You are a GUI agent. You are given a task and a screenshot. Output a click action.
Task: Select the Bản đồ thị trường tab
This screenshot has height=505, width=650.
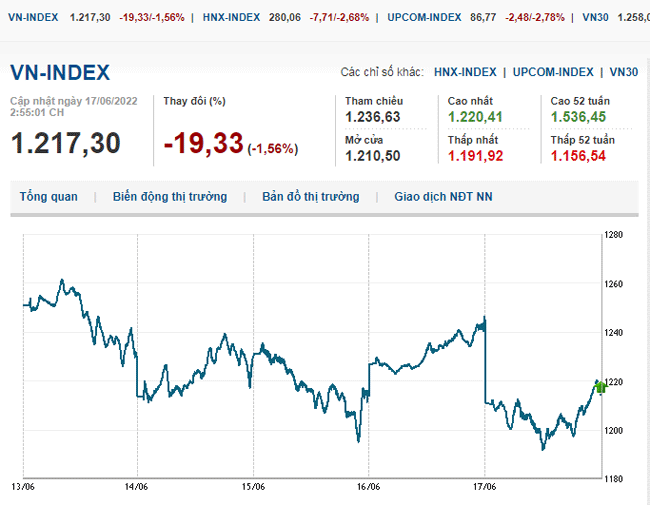(x=310, y=197)
